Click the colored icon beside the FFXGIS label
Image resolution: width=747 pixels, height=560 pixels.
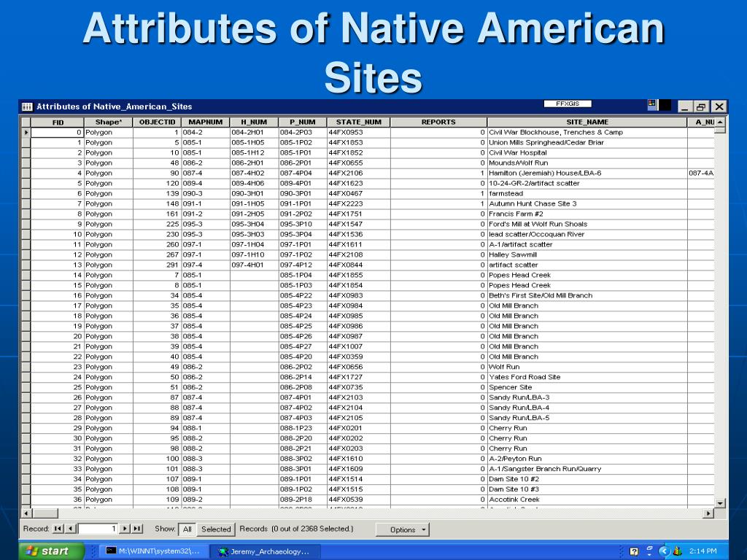click(x=652, y=105)
